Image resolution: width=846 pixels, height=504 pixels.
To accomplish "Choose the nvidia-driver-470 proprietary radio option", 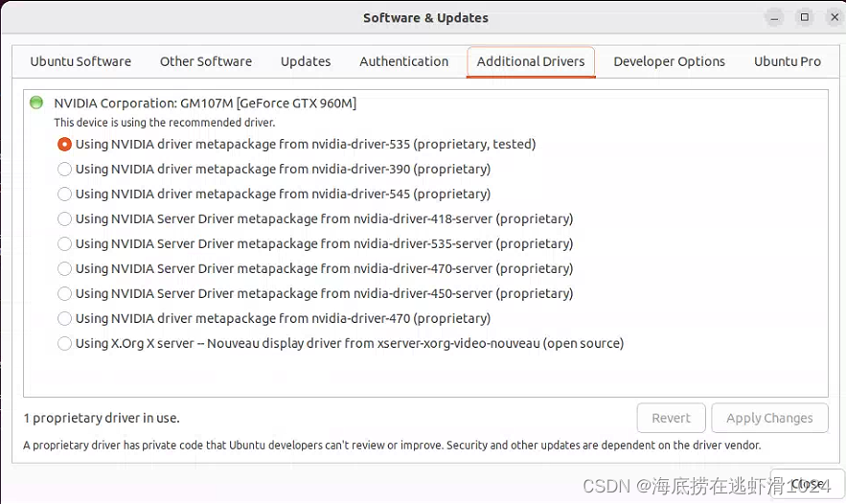I will pos(64,318).
